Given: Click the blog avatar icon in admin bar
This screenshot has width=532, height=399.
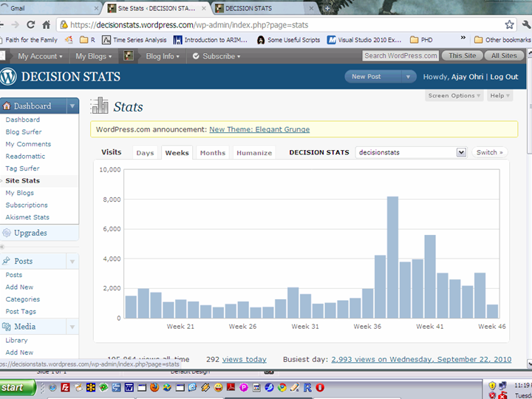Looking at the screenshot, I should (129, 56).
